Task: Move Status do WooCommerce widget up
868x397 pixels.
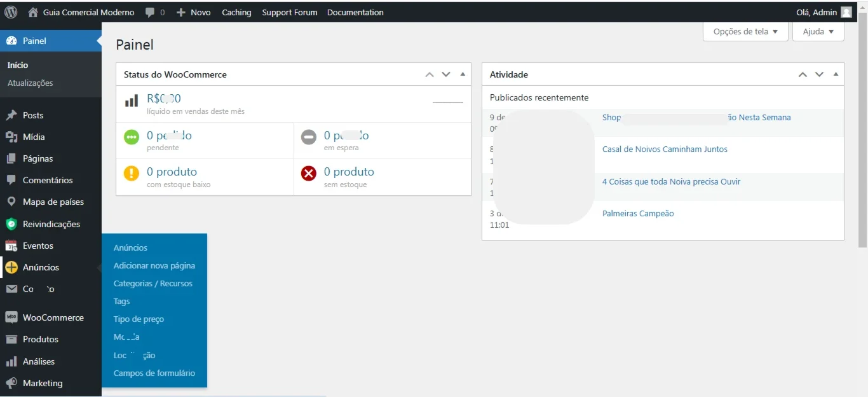Action: point(430,74)
